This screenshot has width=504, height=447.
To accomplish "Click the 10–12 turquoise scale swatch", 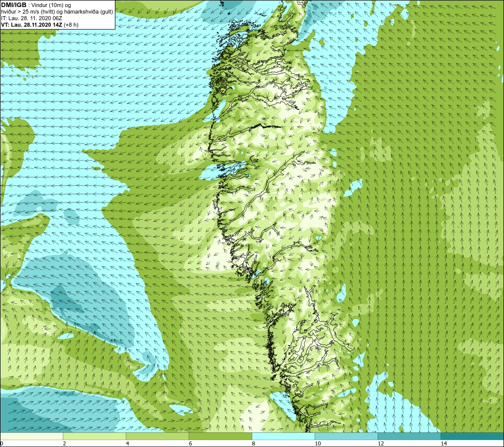I will (x=347, y=436).
